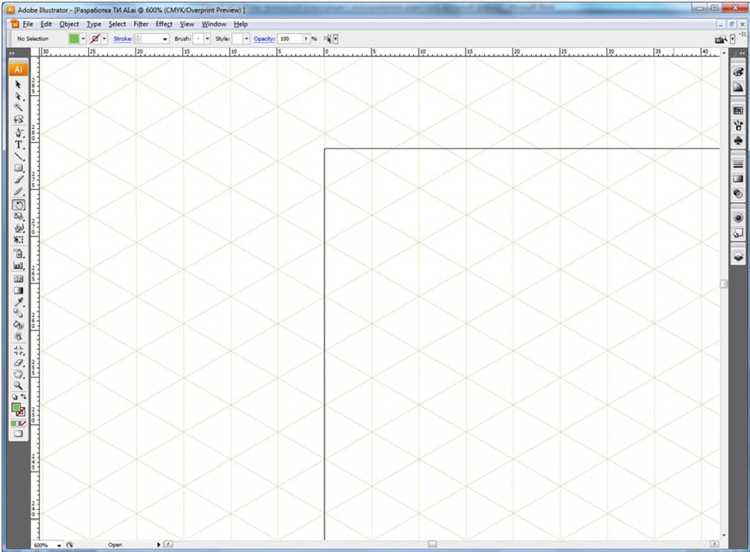The image size is (750, 552).
Task: Select the Eyedropper tool
Action: (x=18, y=302)
